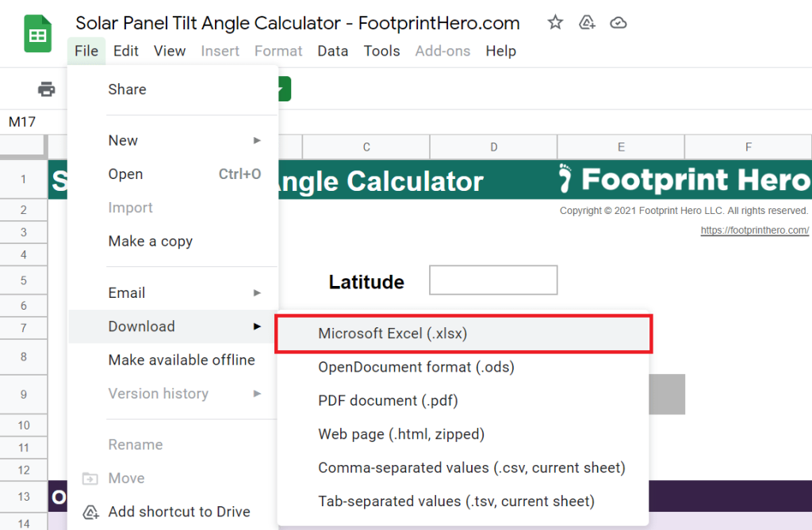
Task: Open the greyed Add-ons menu
Action: [x=442, y=51]
